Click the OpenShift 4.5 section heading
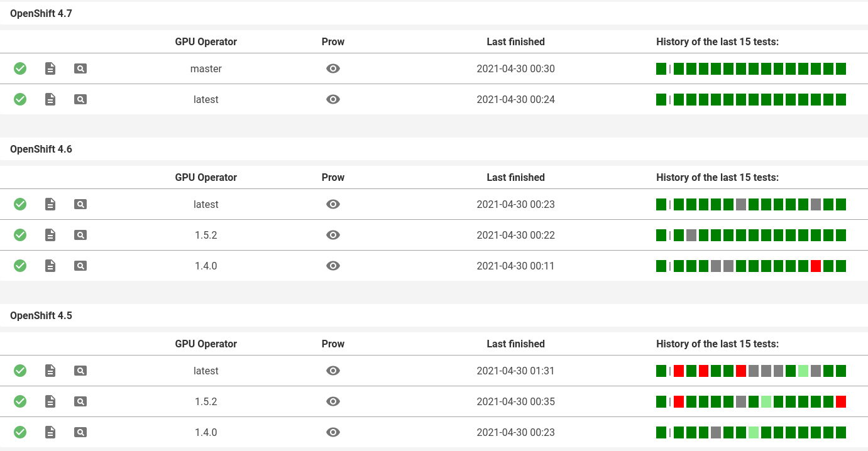 point(41,315)
